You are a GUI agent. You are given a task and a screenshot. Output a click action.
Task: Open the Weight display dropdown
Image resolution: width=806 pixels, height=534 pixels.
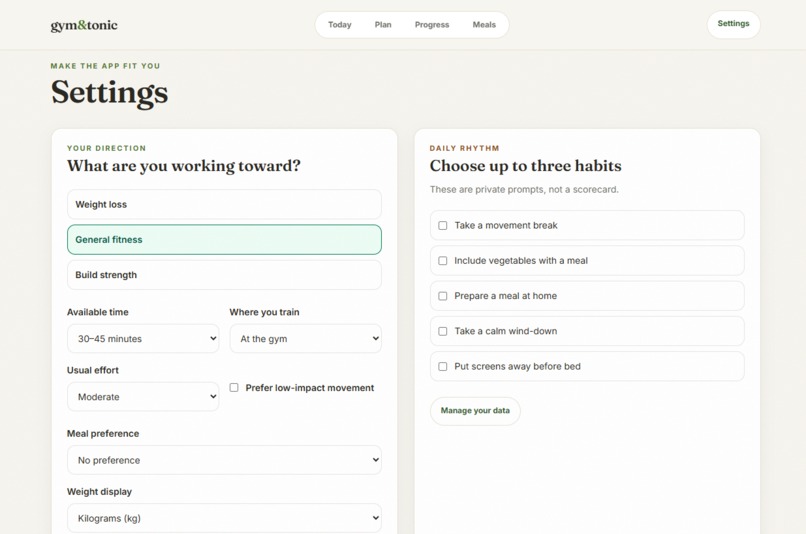click(224, 518)
